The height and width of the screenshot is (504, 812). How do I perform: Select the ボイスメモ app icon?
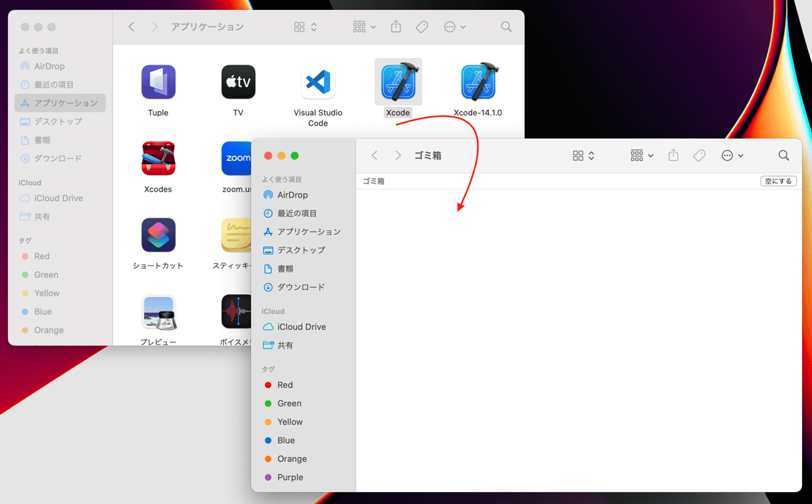pos(236,312)
